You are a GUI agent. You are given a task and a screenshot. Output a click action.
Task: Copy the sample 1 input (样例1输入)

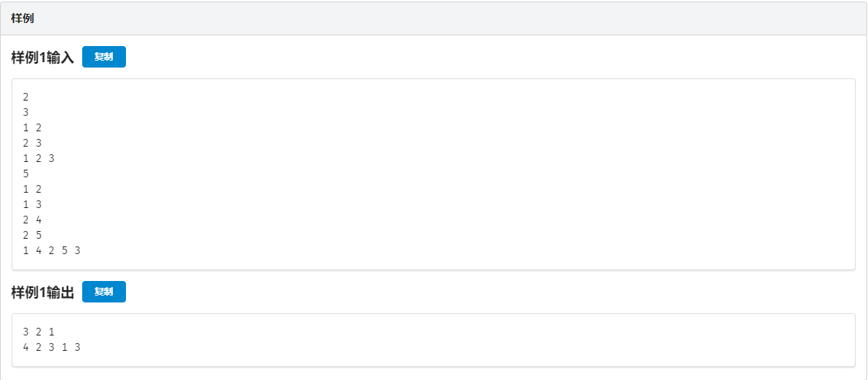104,57
